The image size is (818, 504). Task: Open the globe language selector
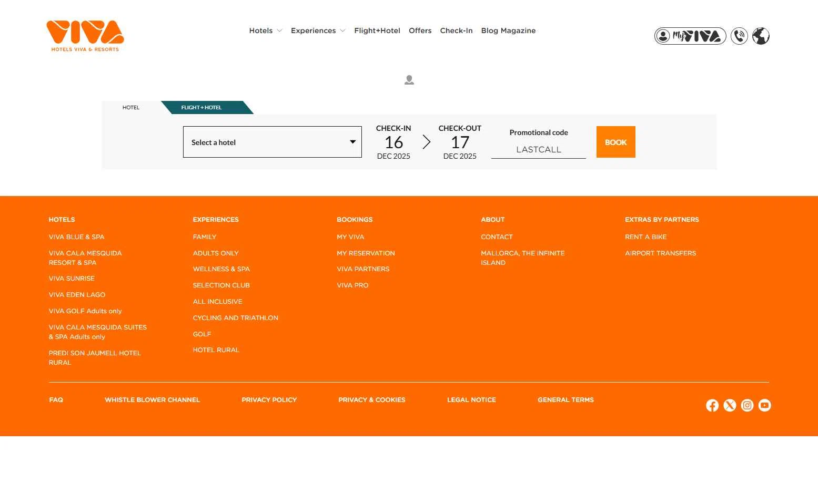(x=761, y=36)
